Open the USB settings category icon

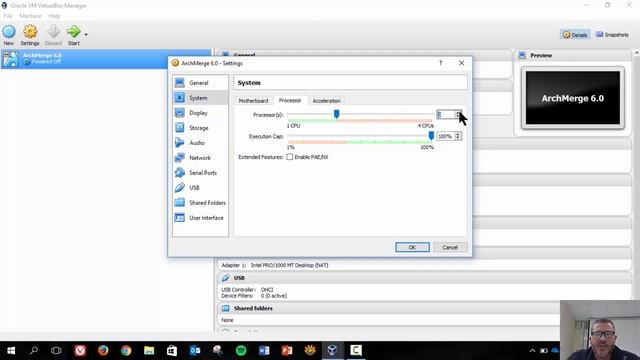pyautogui.click(x=180, y=187)
